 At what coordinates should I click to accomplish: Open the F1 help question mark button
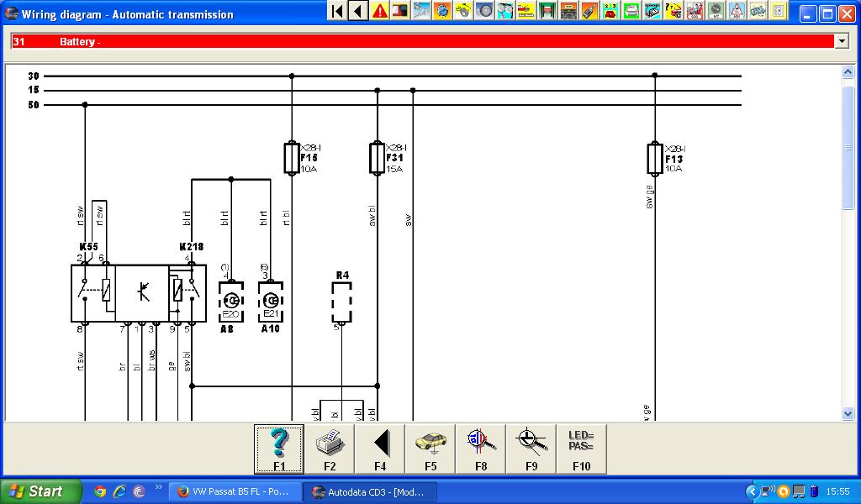coord(279,449)
